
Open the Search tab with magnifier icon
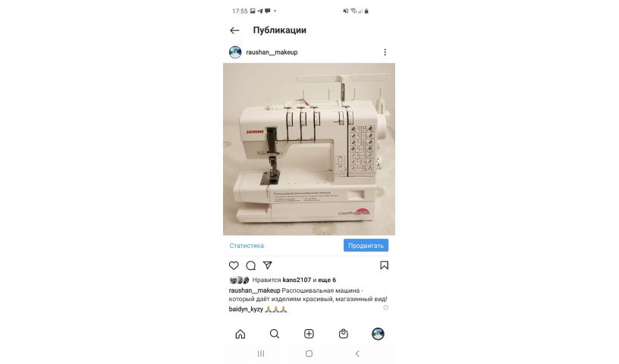(x=275, y=334)
